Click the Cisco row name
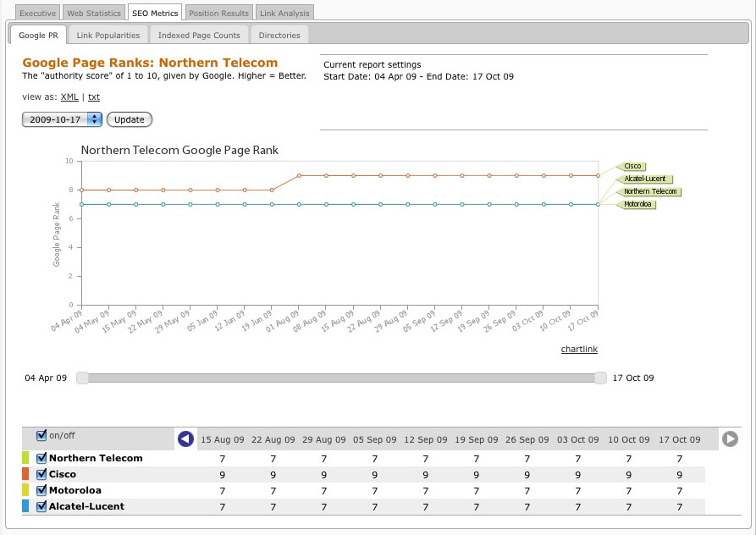The width and height of the screenshot is (756, 535). (63, 474)
